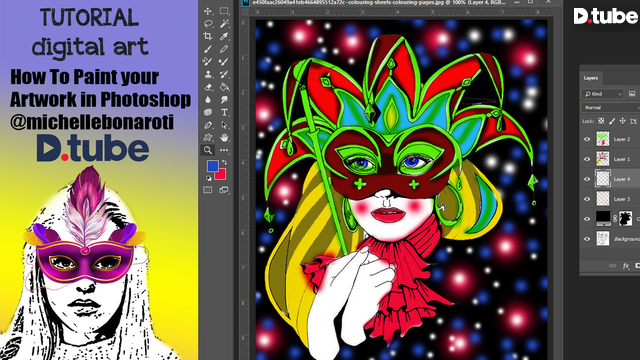
Task: Select the Zoom magnifier tool
Action: [x=208, y=150]
